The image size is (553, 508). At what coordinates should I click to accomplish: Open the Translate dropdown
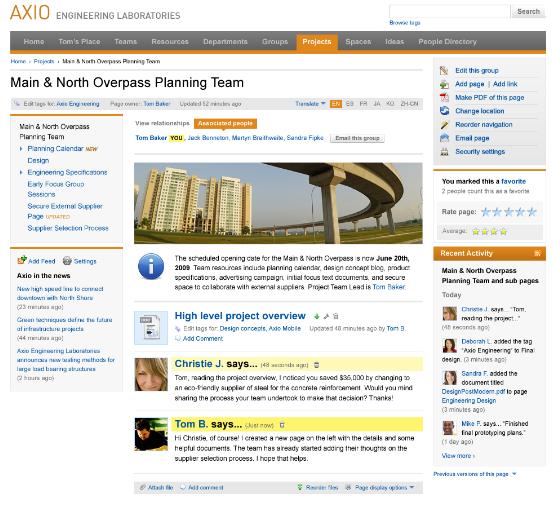[x=310, y=104]
